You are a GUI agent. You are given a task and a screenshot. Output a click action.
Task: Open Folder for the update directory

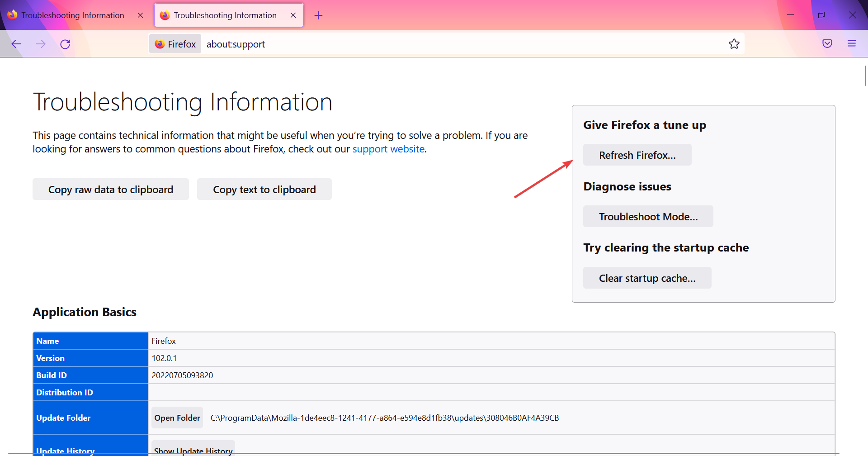point(177,418)
